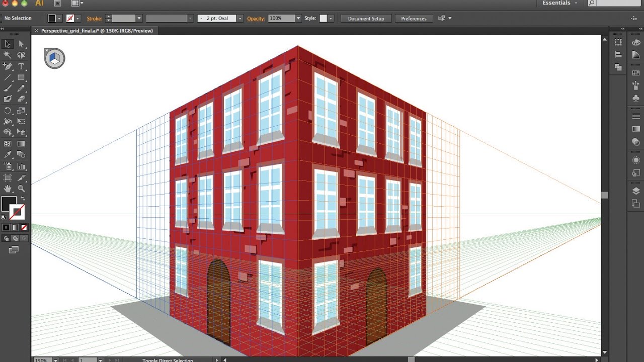Select the Slice tool
The width and height of the screenshot is (644, 362).
tap(21, 177)
